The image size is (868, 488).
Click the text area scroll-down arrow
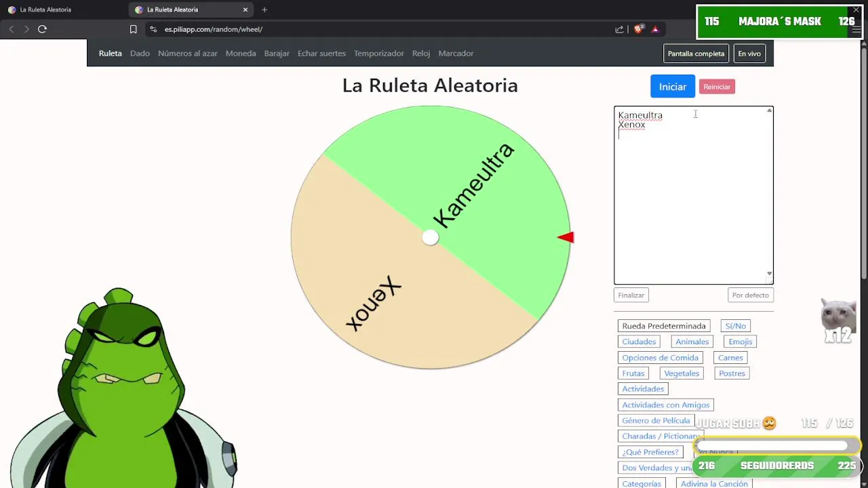769,274
